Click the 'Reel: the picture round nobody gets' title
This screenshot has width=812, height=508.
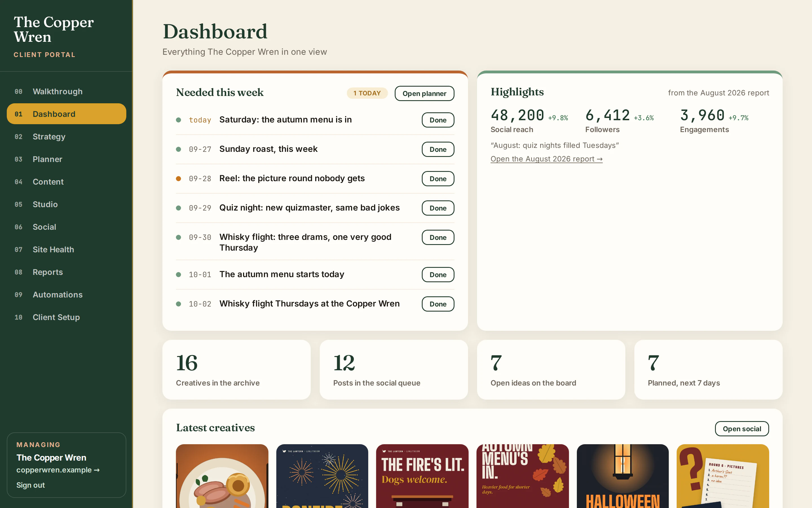click(x=292, y=178)
